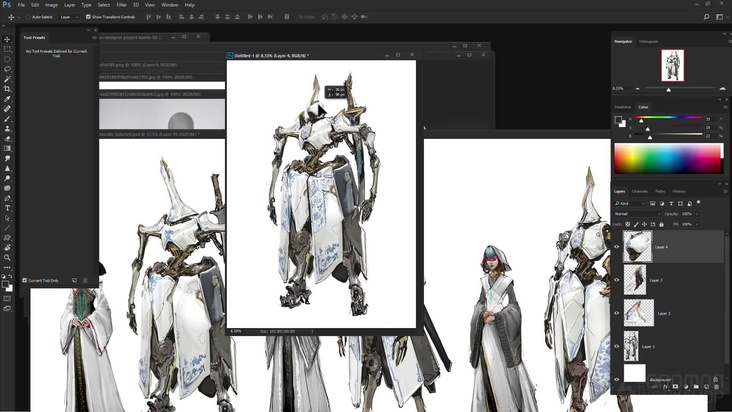
Task: Click add layer mask icon
Action: point(676,387)
